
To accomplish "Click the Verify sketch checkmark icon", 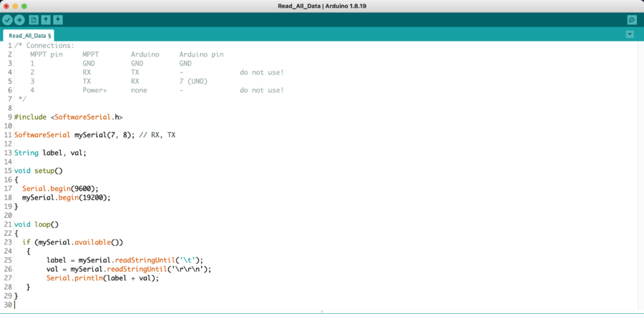I will coord(7,20).
